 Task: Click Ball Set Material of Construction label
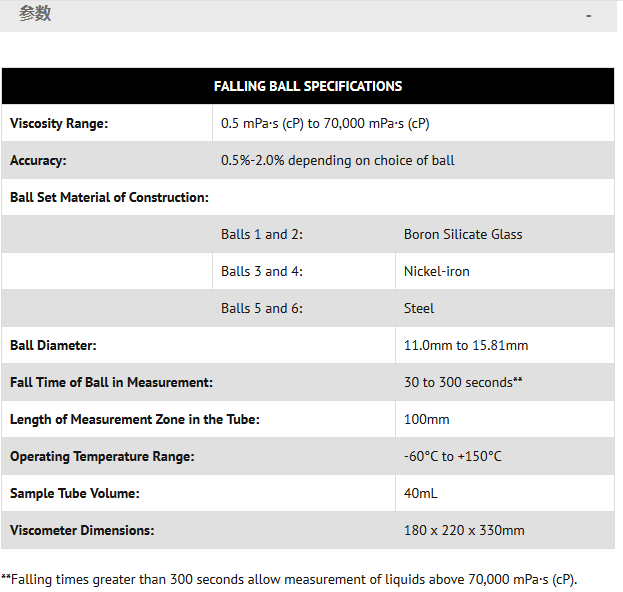pos(109,197)
